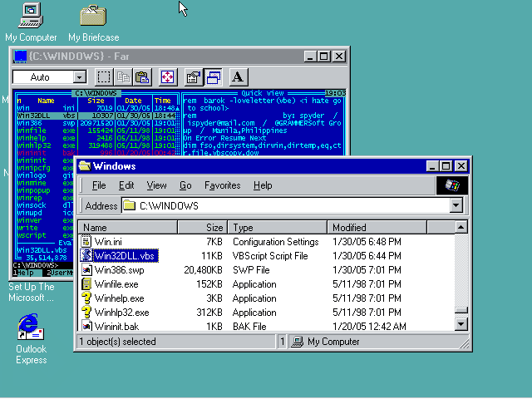
Task: Select the win386 swp row in Far panel
Action: (x=96, y=123)
